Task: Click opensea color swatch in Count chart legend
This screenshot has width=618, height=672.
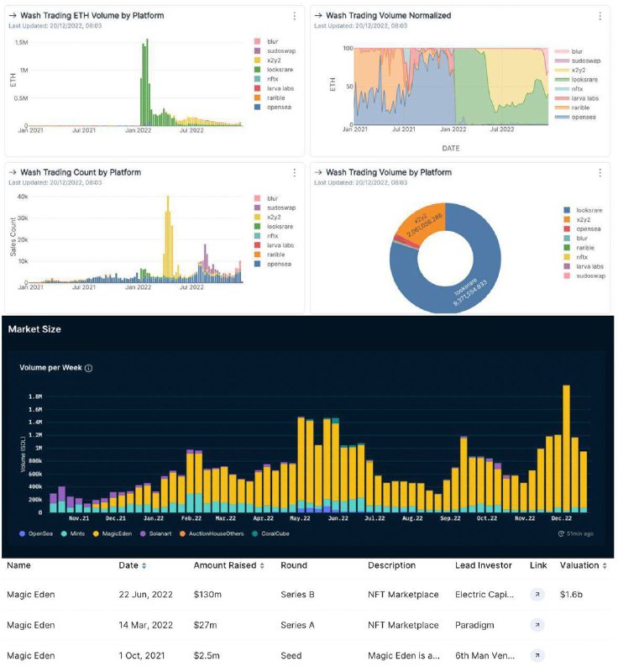Action: tap(258, 264)
